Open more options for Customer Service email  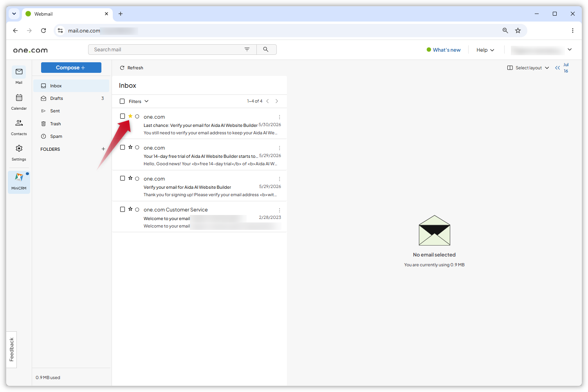[280, 210]
